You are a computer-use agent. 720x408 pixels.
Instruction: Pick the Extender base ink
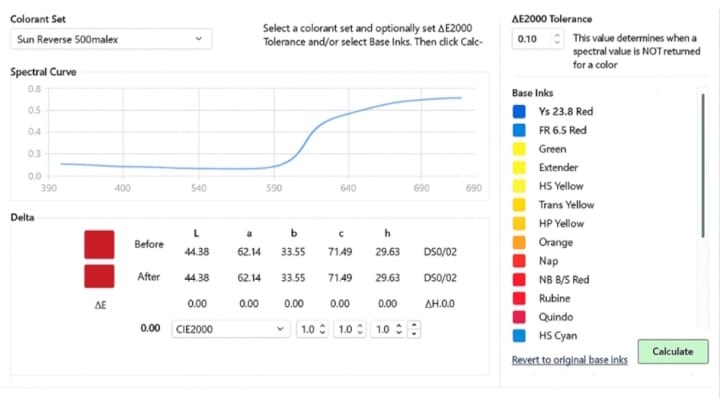click(558, 167)
